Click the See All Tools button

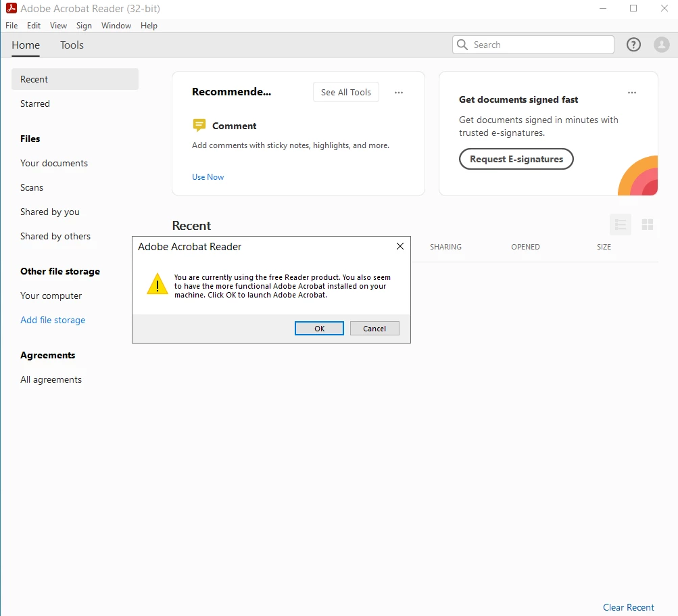(346, 92)
